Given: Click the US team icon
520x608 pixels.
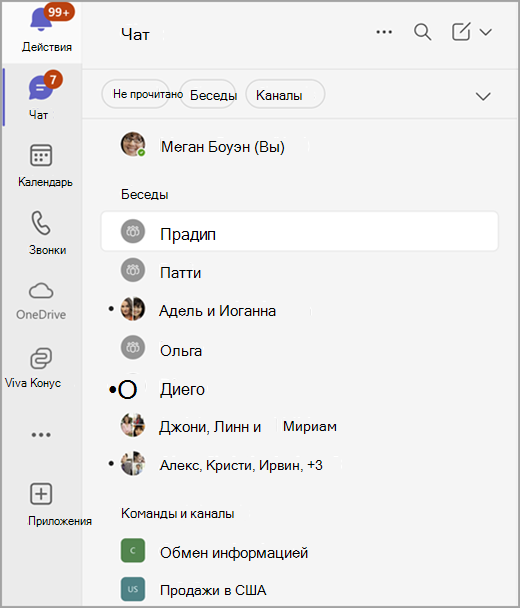Looking at the screenshot, I should tap(133, 589).
